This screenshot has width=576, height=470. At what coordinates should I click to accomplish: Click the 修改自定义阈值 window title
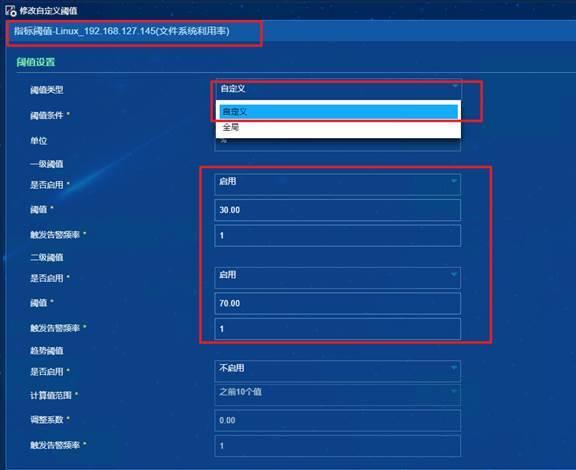[x=48, y=11]
